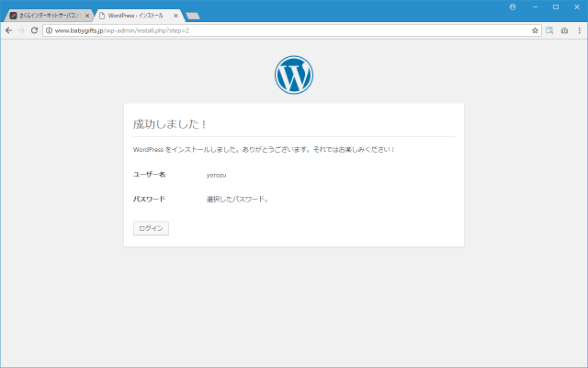Open the Chrome three-dot menu
Image resolution: width=588 pixels, height=368 pixels.
[x=580, y=30]
